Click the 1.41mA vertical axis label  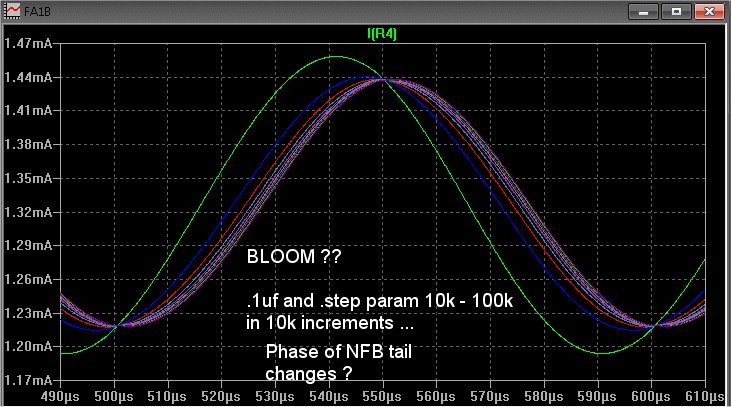click(x=28, y=110)
